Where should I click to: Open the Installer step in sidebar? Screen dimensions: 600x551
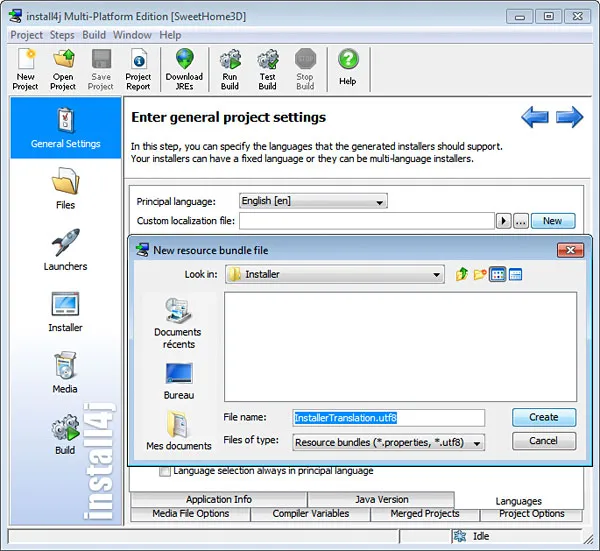(x=65, y=311)
